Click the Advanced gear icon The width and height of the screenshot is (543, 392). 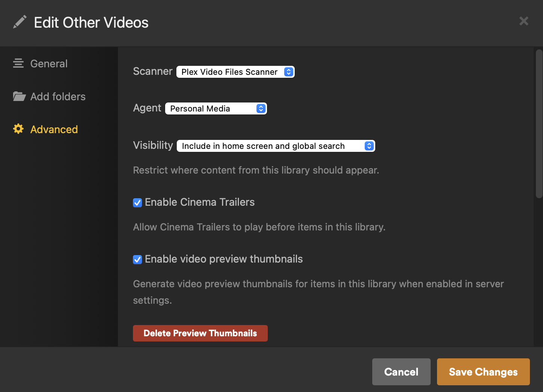tap(18, 129)
